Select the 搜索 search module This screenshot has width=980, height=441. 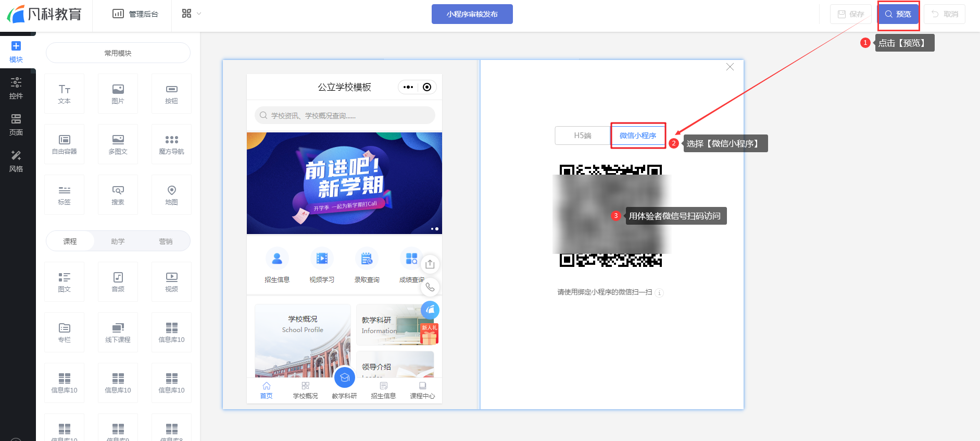point(118,195)
